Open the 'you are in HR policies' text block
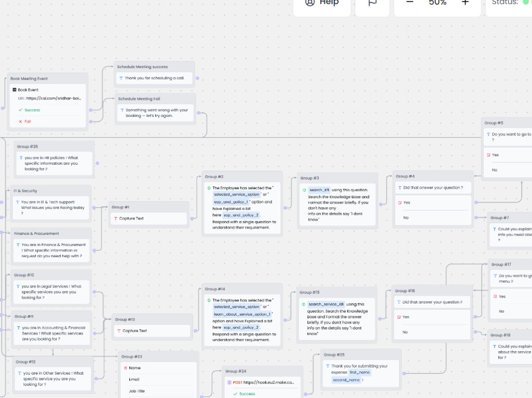Screen dimensions: 532x398 [54, 164]
